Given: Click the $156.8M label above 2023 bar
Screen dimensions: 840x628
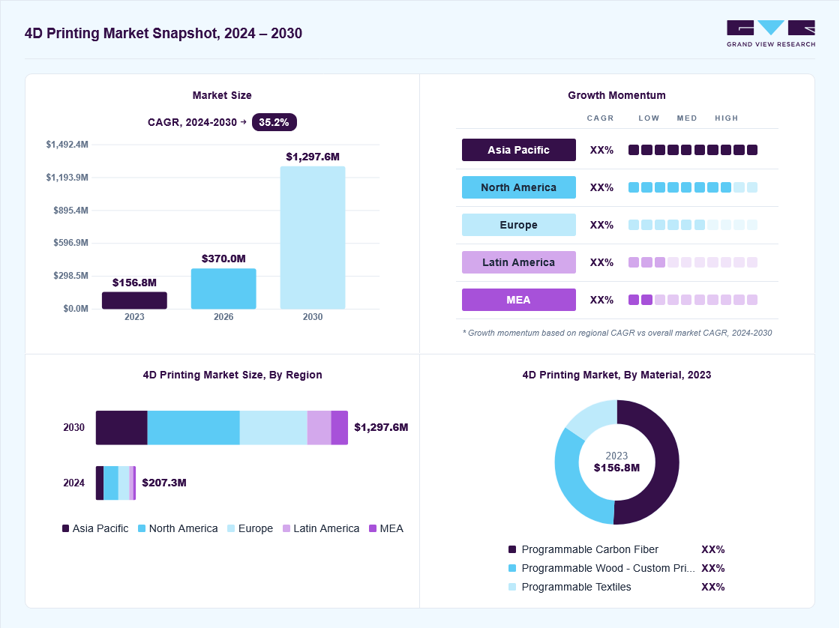Looking at the screenshot, I should (x=134, y=283).
